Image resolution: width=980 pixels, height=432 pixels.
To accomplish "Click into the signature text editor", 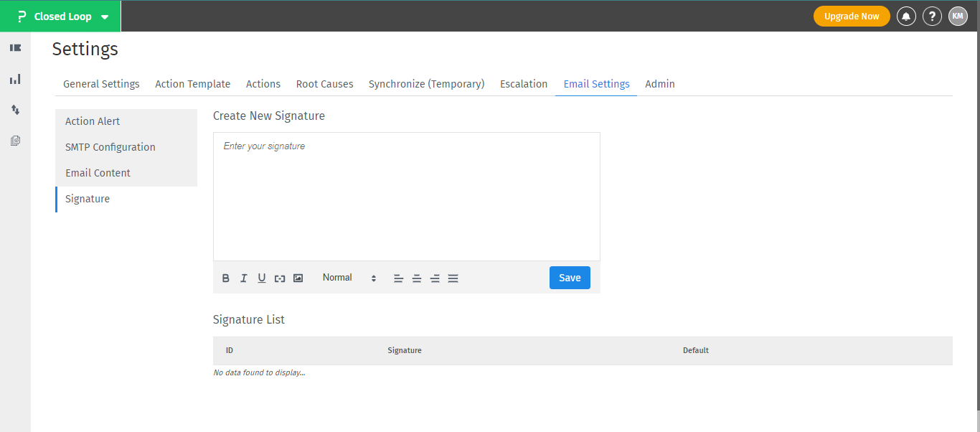I will [x=407, y=197].
